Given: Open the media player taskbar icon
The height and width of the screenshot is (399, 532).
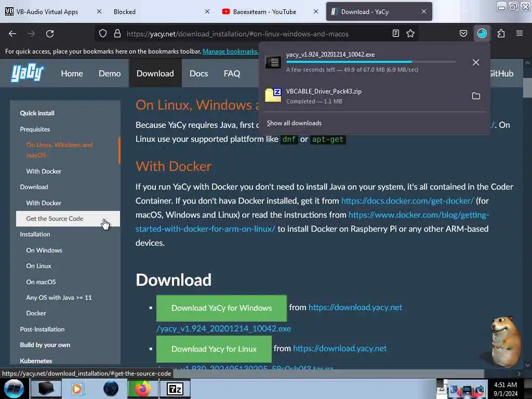Looking at the screenshot, I should (77, 389).
